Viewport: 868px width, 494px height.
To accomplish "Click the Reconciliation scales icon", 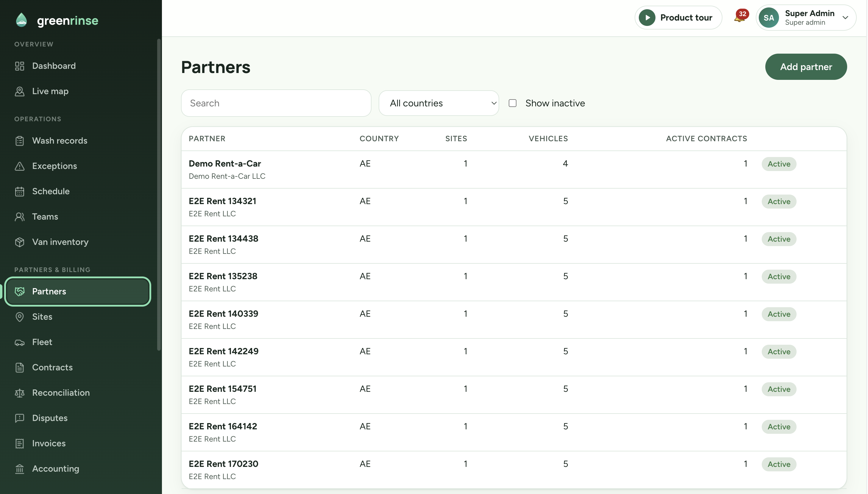I will pyautogui.click(x=20, y=393).
